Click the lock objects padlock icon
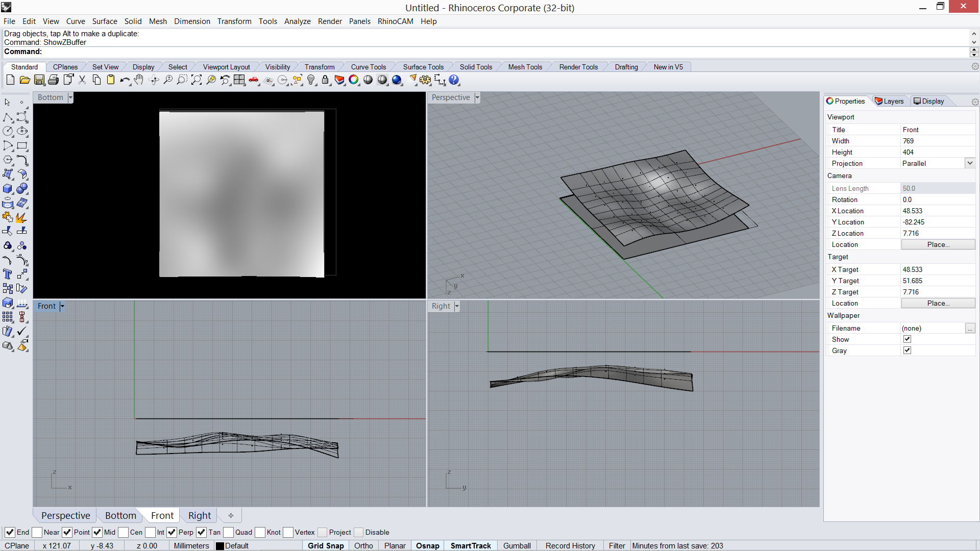 pyautogui.click(x=325, y=80)
